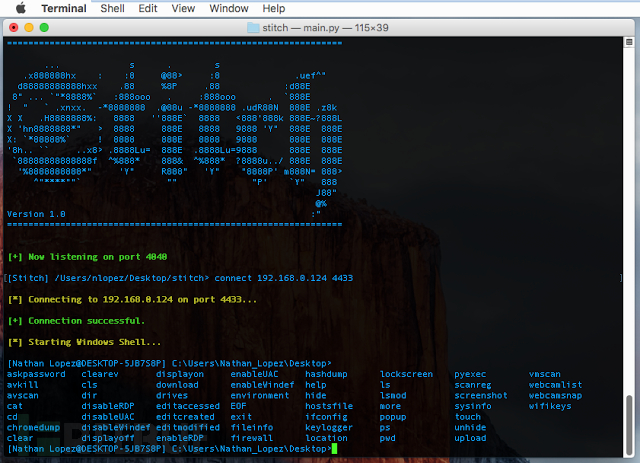The height and width of the screenshot is (463, 640).
Task: Click the 'keylogger' command in the list
Action: [329, 427]
